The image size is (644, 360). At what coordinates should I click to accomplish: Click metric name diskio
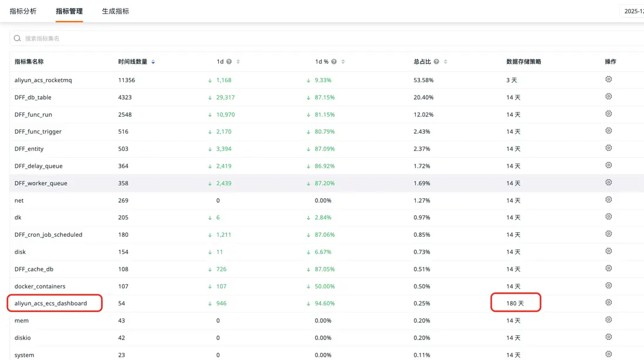tap(23, 338)
